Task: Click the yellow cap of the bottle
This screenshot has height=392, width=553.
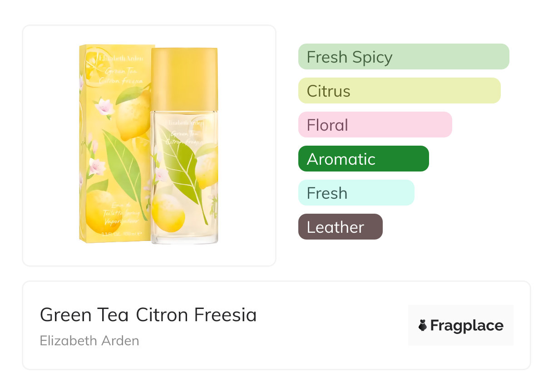Action: (184, 78)
